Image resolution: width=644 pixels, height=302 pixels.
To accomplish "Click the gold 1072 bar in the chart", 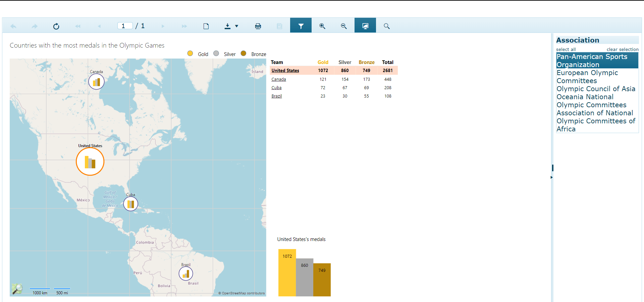I will (x=287, y=273).
